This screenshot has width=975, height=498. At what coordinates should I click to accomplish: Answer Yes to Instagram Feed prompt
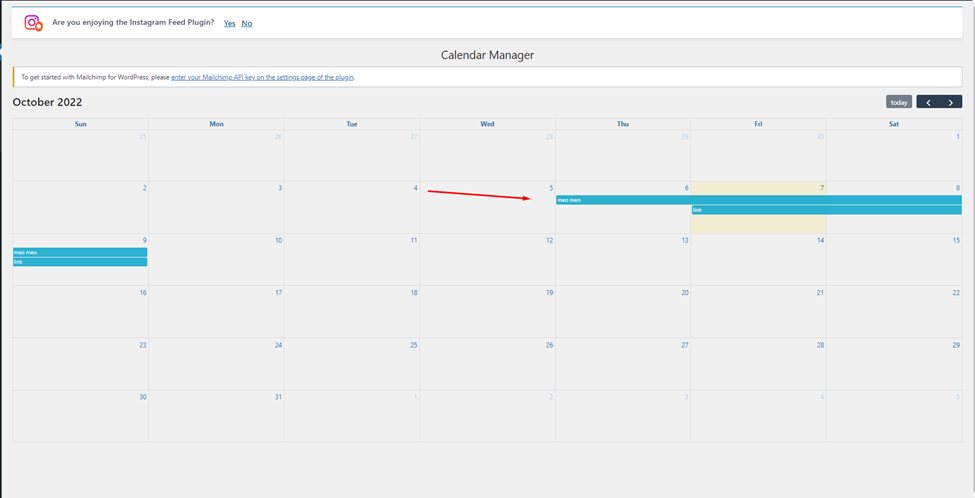pyautogui.click(x=229, y=23)
